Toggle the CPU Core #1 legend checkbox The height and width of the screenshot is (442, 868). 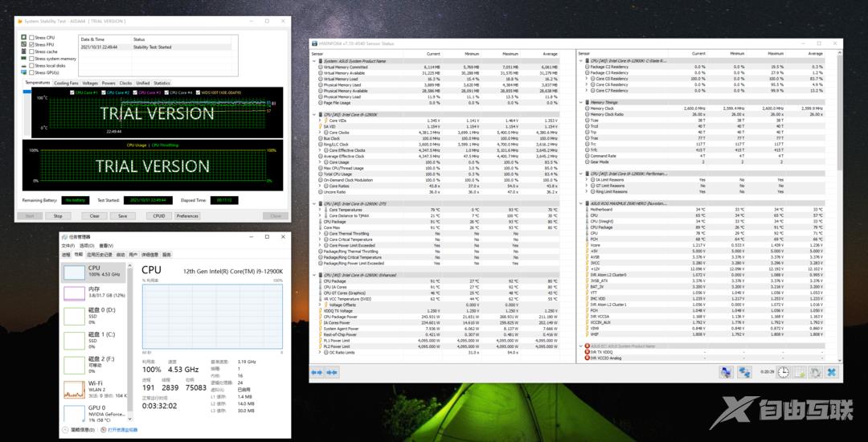[x=72, y=92]
